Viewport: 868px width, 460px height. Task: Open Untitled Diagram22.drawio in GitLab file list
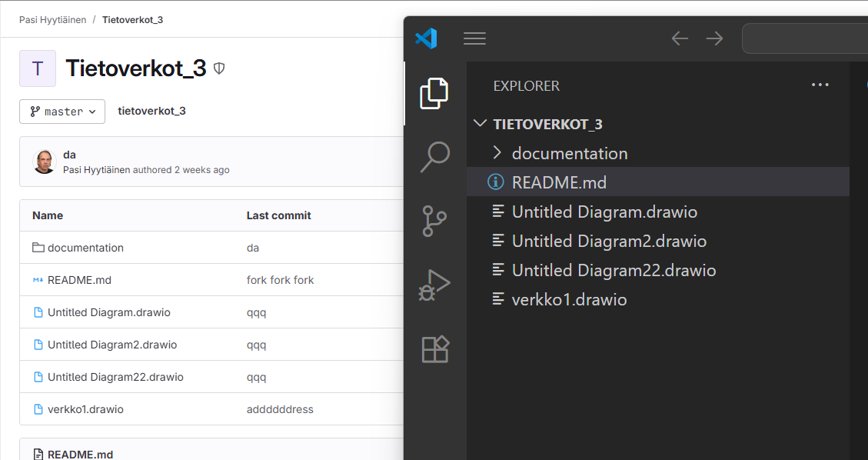point(115,377)
